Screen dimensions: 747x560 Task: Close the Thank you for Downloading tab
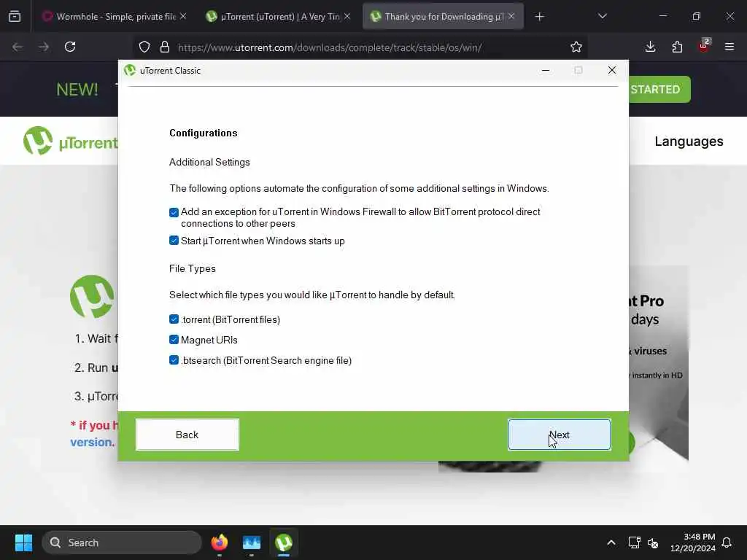(x=511, y=16)
